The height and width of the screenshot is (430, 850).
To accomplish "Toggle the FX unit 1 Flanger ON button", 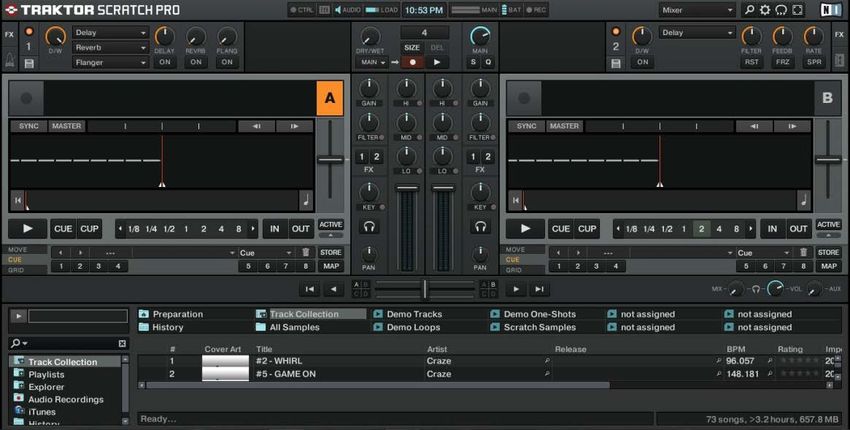I will (x=227, y=62).
